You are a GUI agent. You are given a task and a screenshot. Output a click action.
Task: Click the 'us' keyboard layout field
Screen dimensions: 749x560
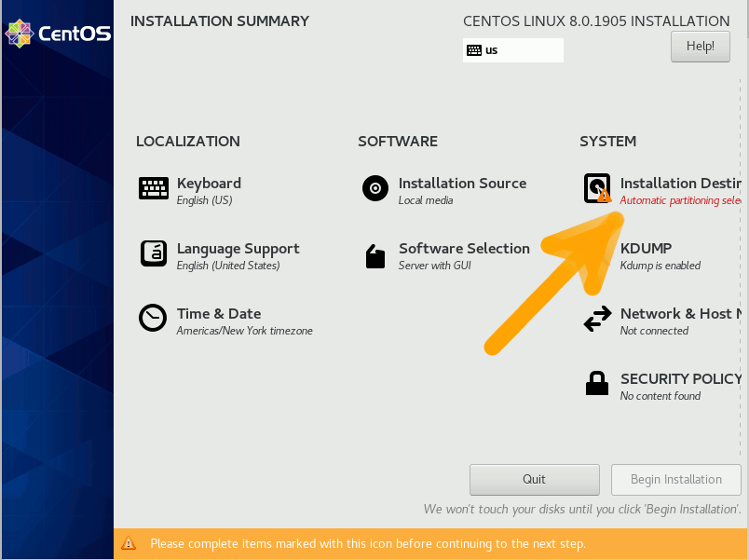(x=513, y=50)
